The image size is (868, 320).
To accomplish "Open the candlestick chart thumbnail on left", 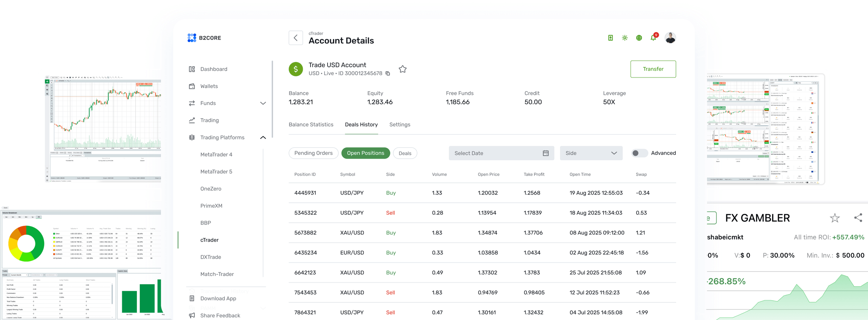I will click(103, 129).
